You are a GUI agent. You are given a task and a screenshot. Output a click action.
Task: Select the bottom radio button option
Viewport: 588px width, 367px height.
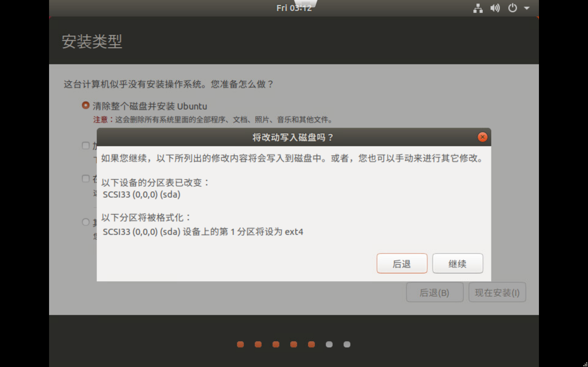(x=85, y=222)
